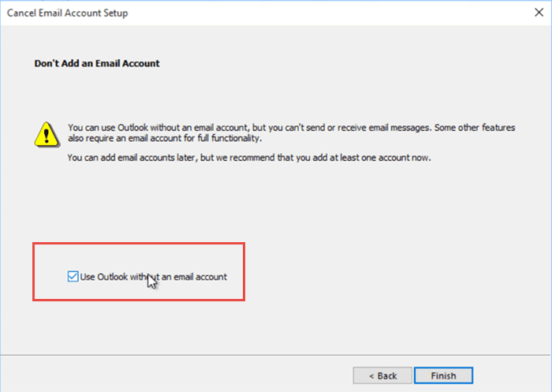Click the Cancel Email Account Setup title
Screen dimensions: 552x392
point(67,13)
